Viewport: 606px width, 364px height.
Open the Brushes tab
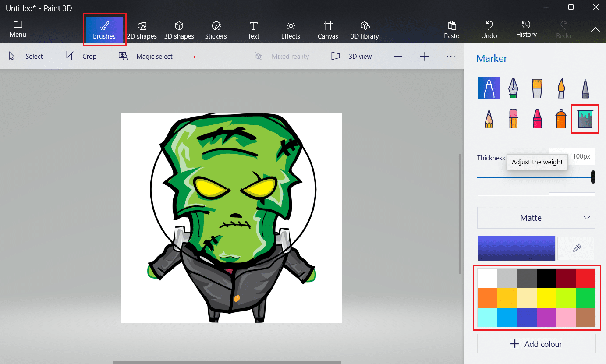104,29
